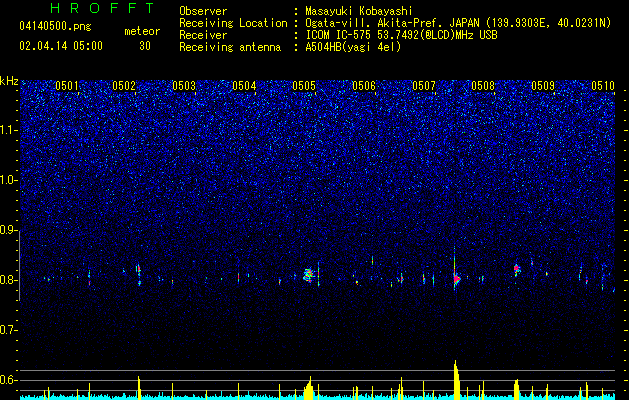Click the kHz axis unit label
The image size is (629, 400).
[9, 81]
